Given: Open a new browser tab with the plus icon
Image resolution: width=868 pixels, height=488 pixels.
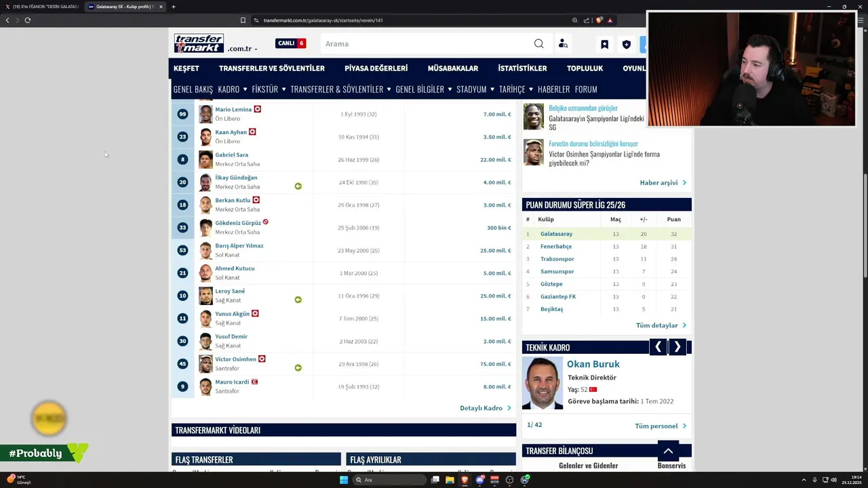Looking at the screenshot, I should click(173, 7).
